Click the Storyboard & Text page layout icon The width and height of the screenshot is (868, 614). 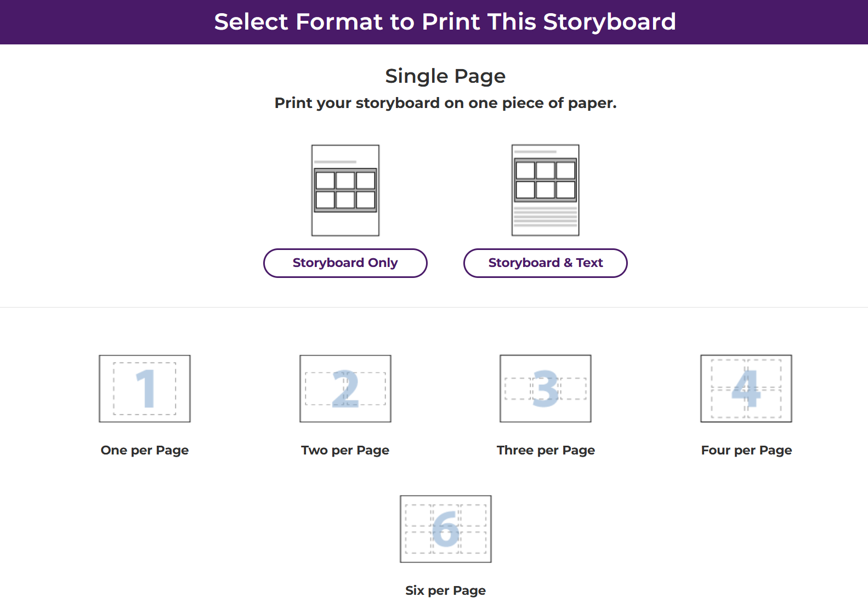coord(546,190)
